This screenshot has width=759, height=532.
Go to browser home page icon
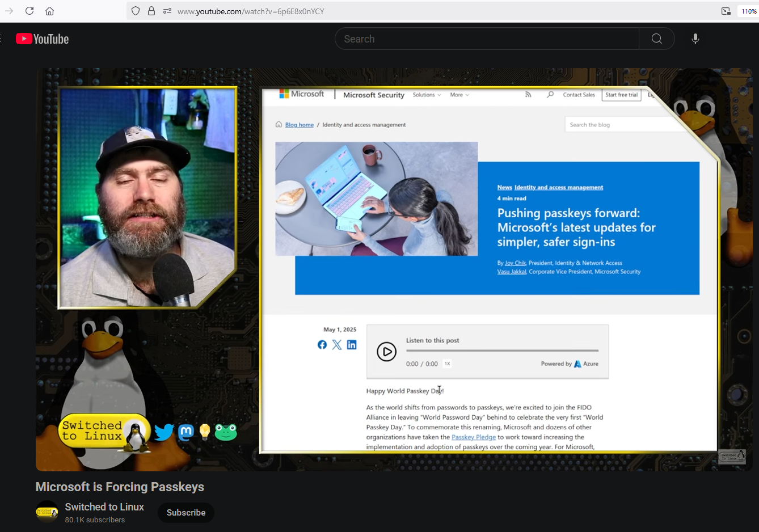[x=50, y=11]
